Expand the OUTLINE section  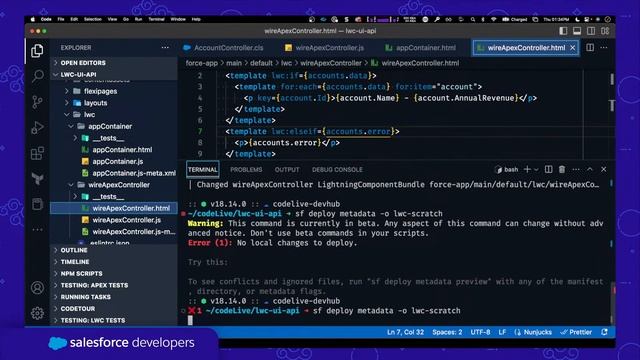pos(114,250)
